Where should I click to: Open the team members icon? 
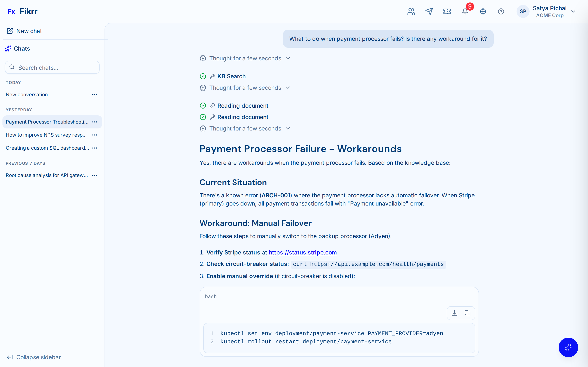[411, 11]
